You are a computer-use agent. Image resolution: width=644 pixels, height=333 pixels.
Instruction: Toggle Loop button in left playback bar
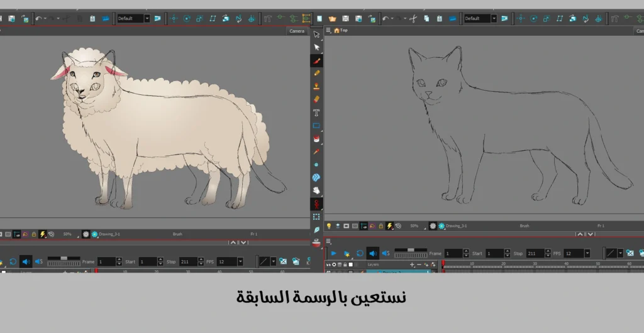13,261
